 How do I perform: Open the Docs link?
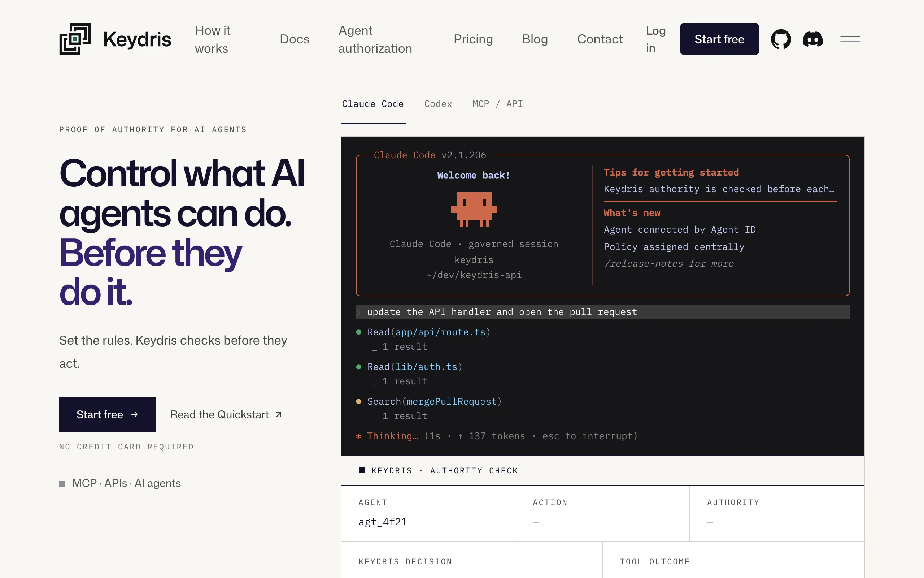pos(295,39)
